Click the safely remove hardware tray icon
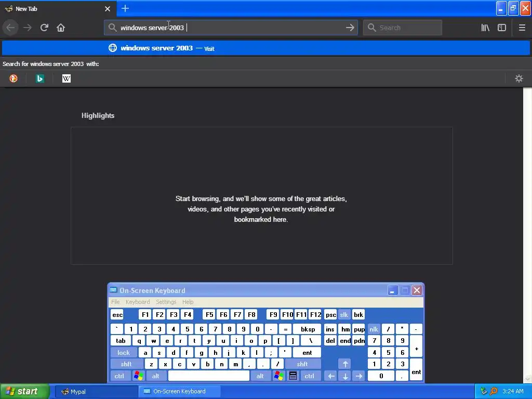The width and height of the screenshot is (532, 399). pyautogui.click(x=484, y=391)
